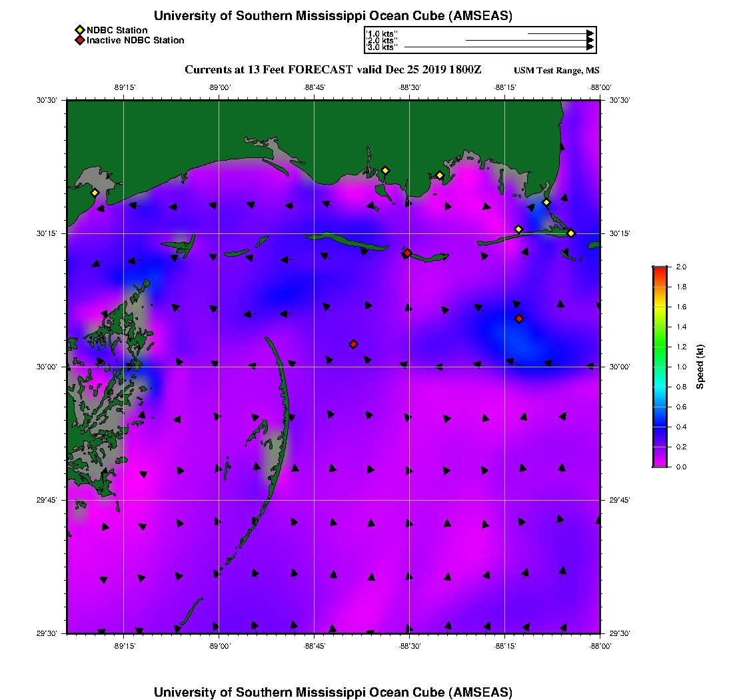Click the 'Inactive NDBC Station' legend text
The width and height of the screenshot is (733, 700).
135,40
